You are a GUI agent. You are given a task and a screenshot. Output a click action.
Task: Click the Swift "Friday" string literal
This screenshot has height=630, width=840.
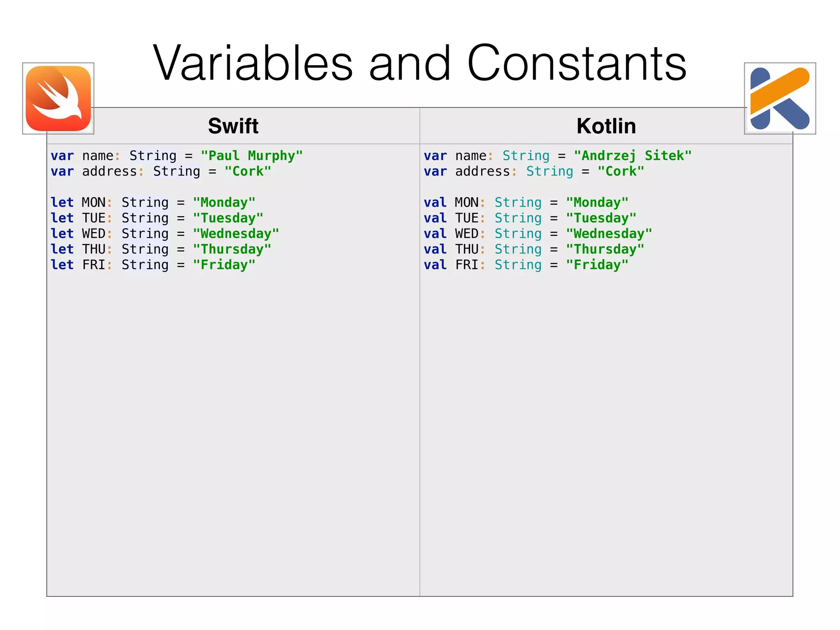[224, 265]
